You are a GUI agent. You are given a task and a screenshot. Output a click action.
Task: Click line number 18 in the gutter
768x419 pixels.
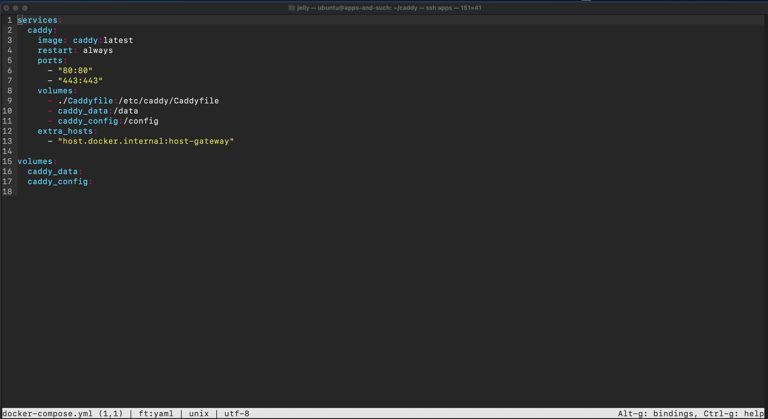7,192
